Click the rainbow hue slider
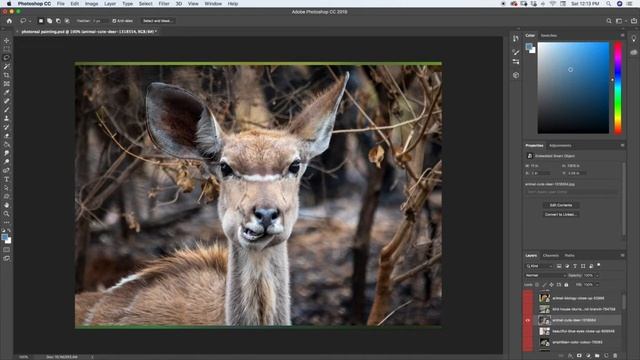Screen dimensions: 640x360 618,88
